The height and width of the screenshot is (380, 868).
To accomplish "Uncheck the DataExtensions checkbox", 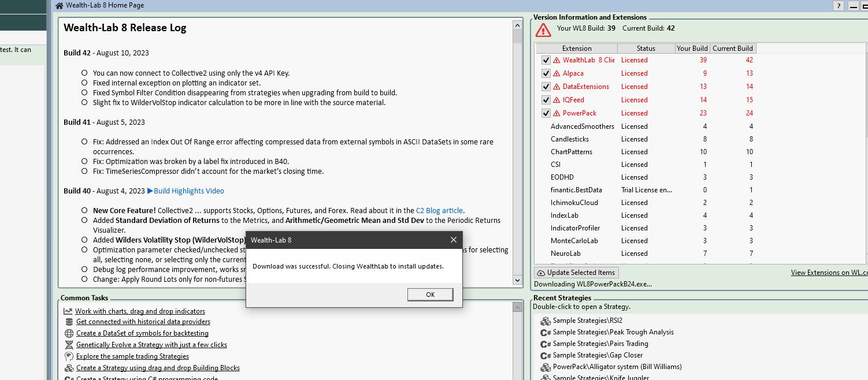I will coord(546,87).
